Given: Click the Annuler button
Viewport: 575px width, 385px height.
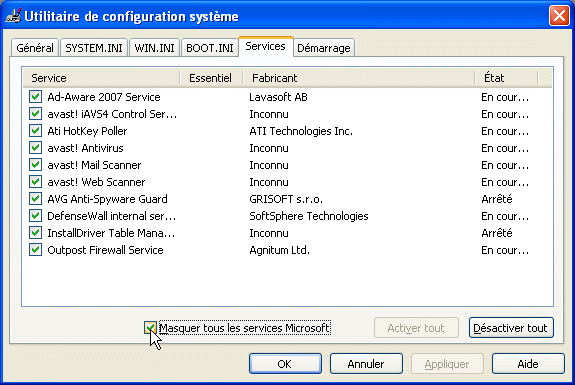Looking at the screenshot, I should pos(366,364).
